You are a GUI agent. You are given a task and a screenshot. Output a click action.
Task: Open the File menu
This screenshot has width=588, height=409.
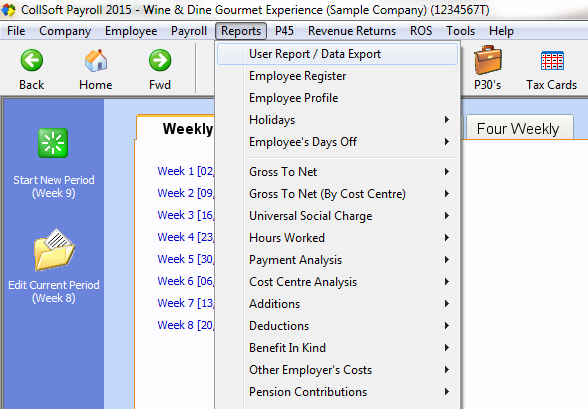[x=16, y=31]
